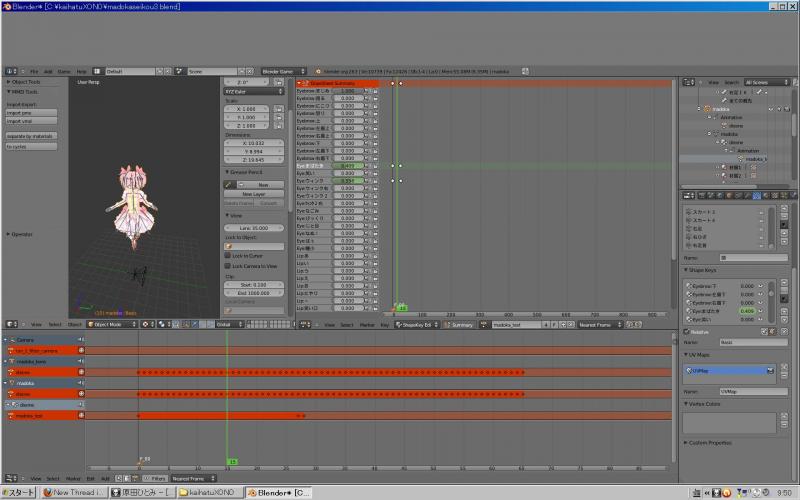This screenshot has height=500, width=800.
Task: Open the Help menu
Action: pyautogui.click(x=81, y=72)
